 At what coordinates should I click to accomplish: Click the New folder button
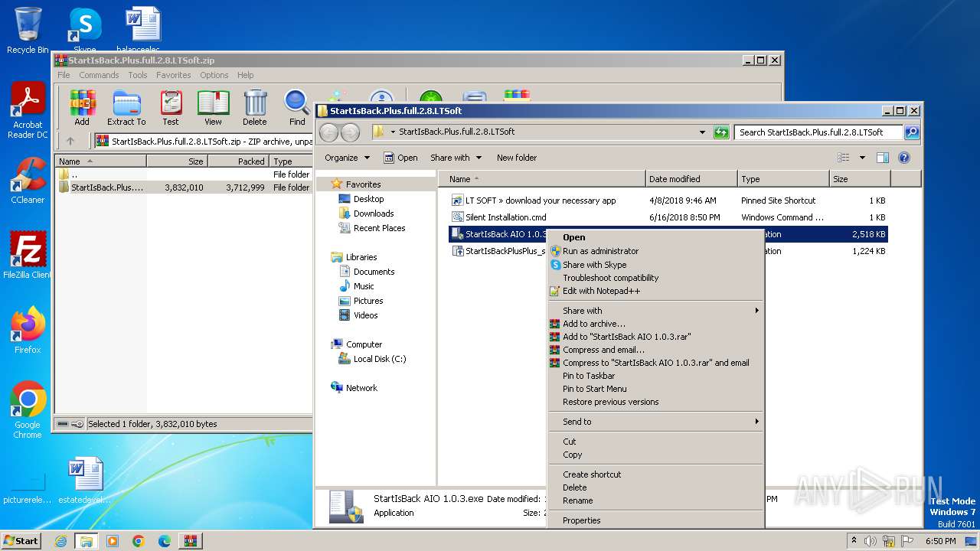coord(517,158)
